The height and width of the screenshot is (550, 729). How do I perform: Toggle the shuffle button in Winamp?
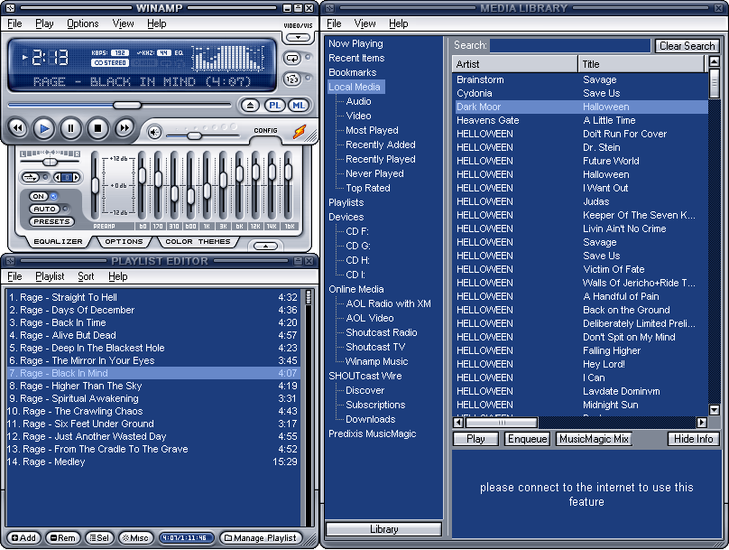tap(292, 79)
